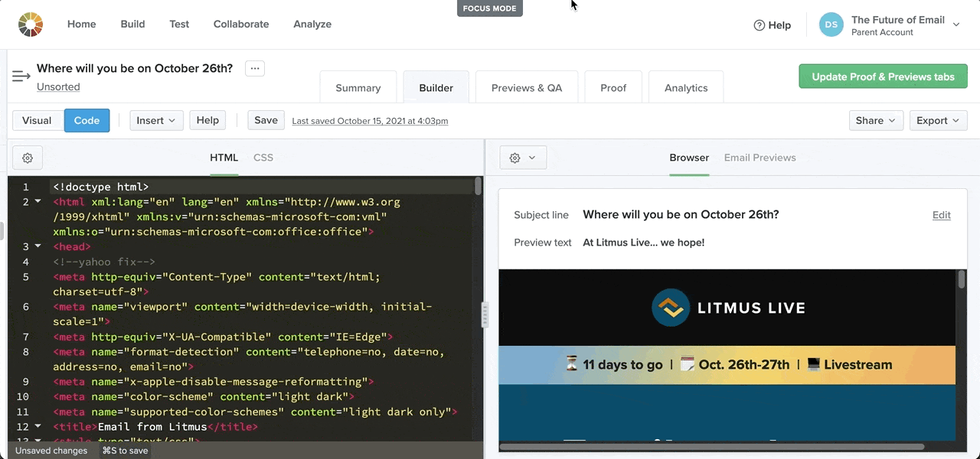The image size is (980, 459).
Task: Click the X-UA-Compatible meta line
Action: tap(223, 337)
